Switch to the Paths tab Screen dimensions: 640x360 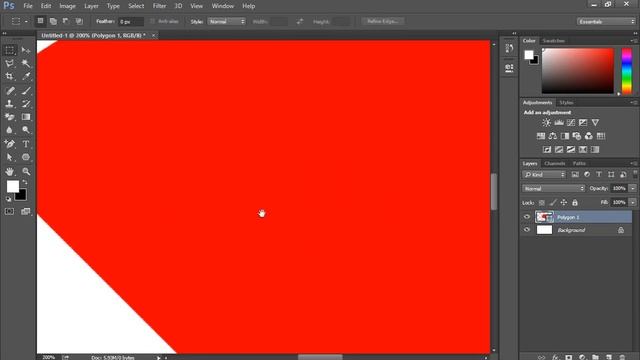coord(579,163)
